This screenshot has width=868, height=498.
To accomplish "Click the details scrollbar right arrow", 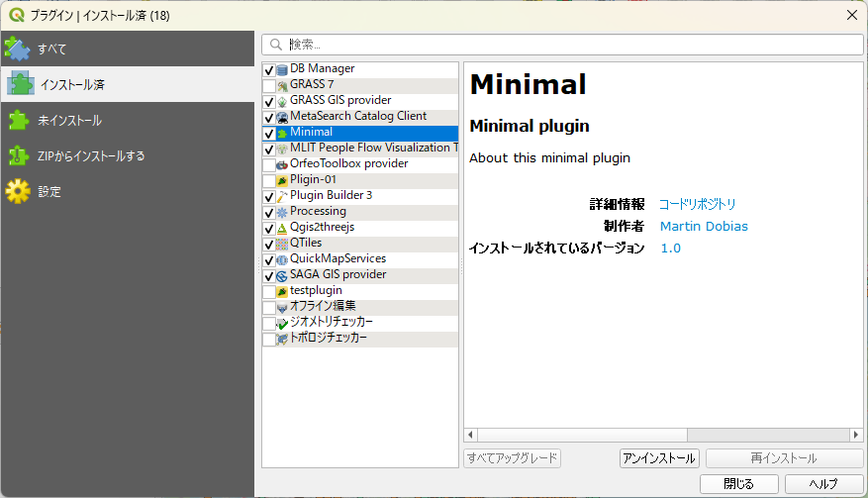I will click(x=856, y=435).
